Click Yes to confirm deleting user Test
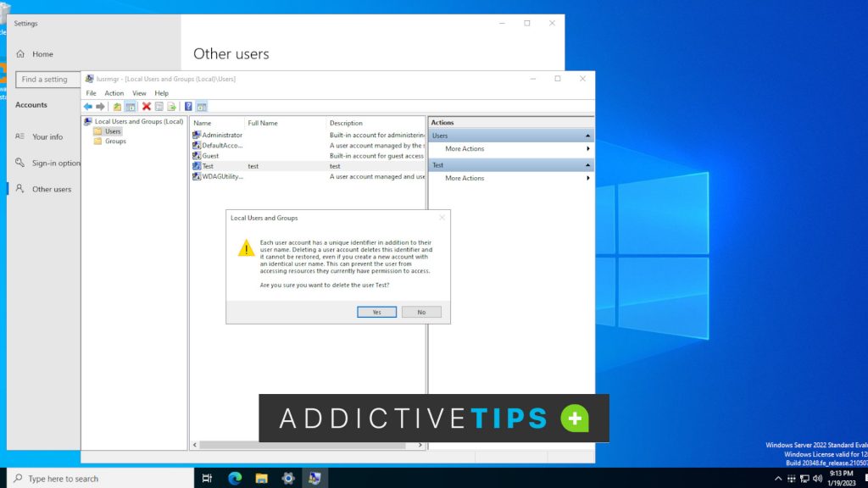The width and height of the screenshot is (868, 488). click(376, 311)
